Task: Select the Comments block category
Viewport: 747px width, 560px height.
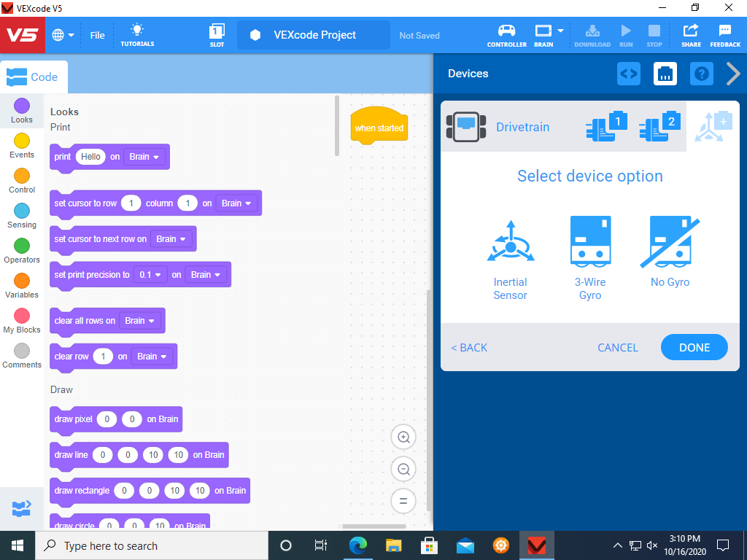Action: click(x=22, y=356)
